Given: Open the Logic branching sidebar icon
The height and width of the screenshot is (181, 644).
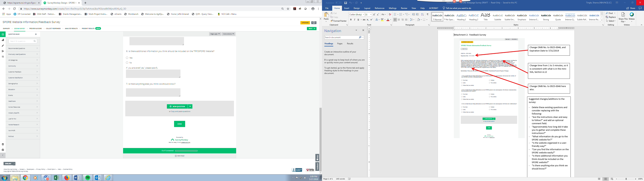Looking at the screenshot, I should (x=3, y=51).
